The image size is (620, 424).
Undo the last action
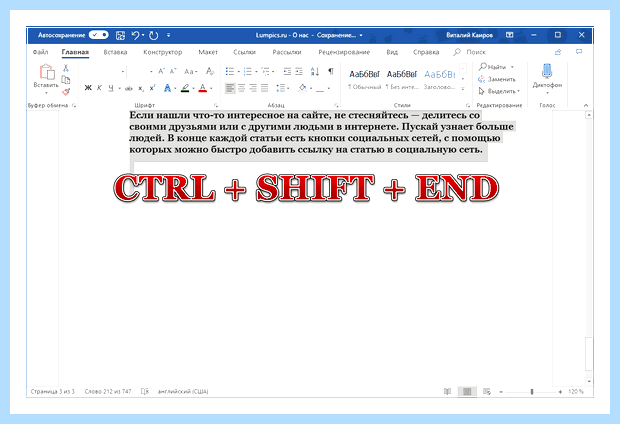(x=136, y=35)
